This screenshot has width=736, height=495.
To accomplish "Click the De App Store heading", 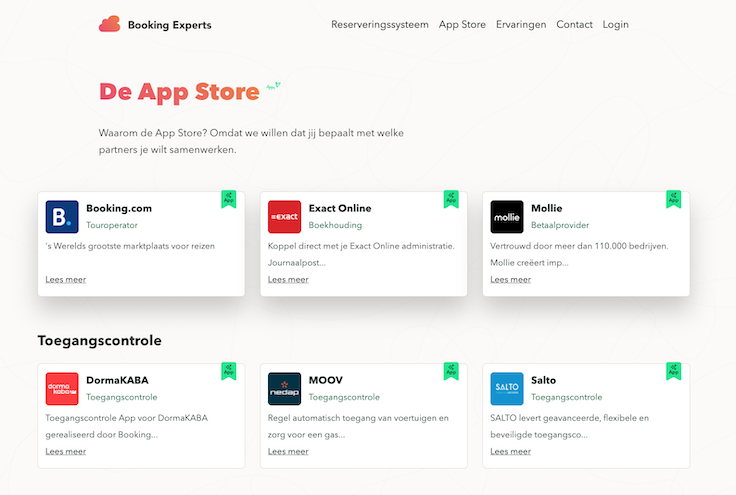I will point(179,92).
